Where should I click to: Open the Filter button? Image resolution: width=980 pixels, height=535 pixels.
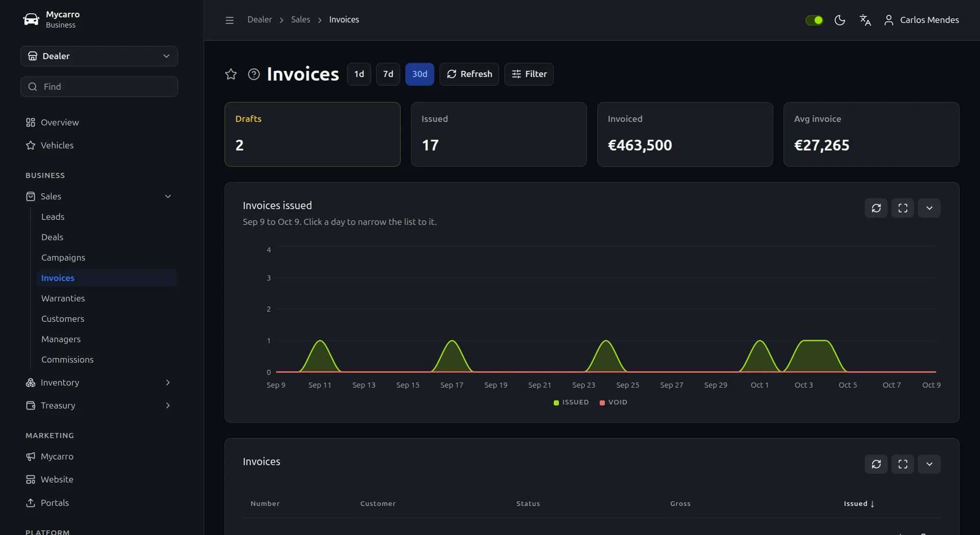(529, 74)
